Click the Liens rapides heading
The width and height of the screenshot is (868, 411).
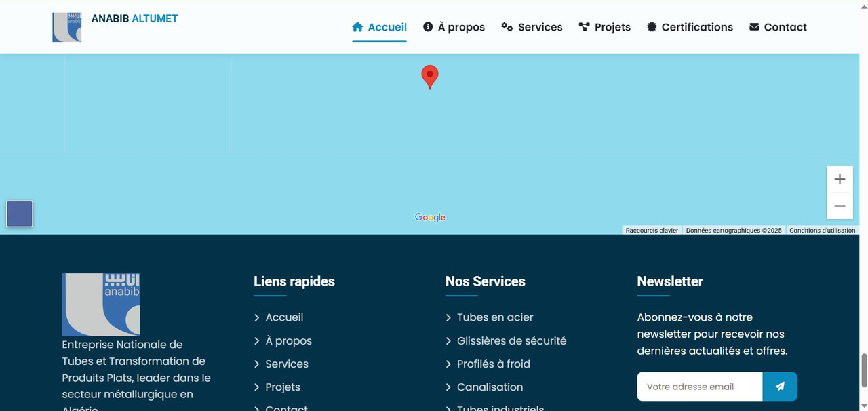(x=294, y=281)
